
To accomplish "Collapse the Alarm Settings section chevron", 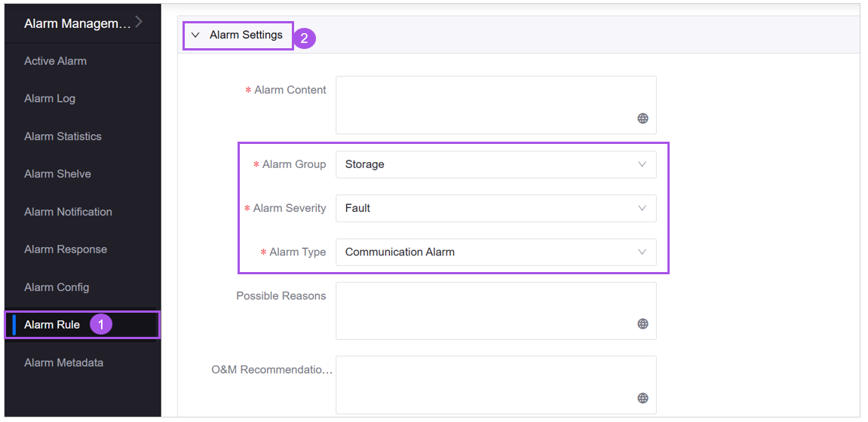I will (195, 35).
